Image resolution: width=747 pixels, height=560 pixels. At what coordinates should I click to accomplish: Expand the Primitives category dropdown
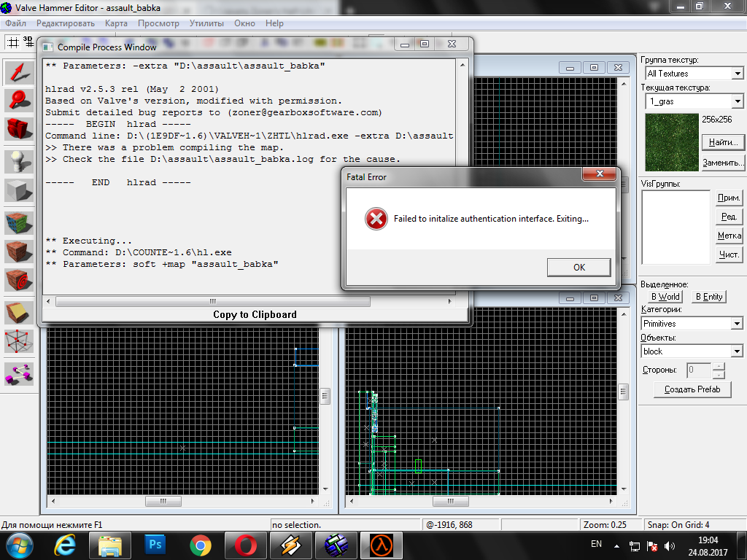pyautogui.click(x=737, y=324)
